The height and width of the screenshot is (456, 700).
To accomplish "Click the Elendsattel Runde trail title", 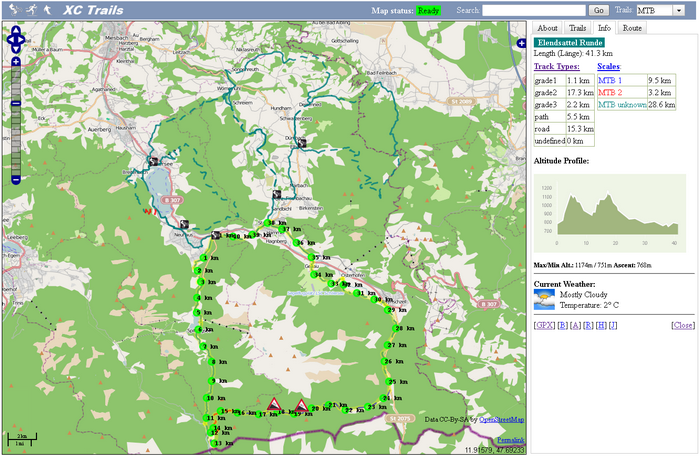I will 569,43.
